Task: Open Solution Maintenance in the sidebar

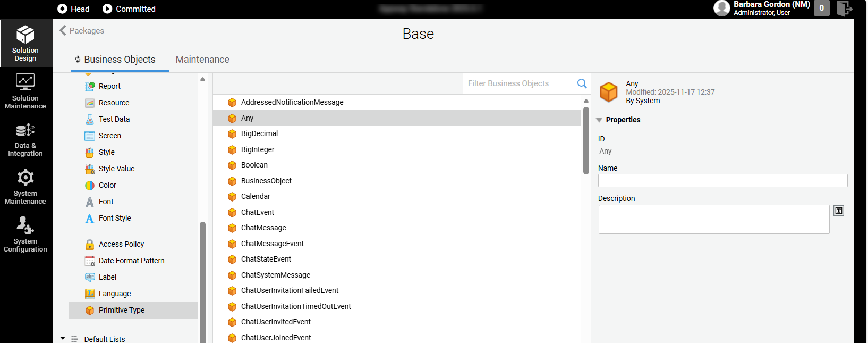Action: point(25,91)
